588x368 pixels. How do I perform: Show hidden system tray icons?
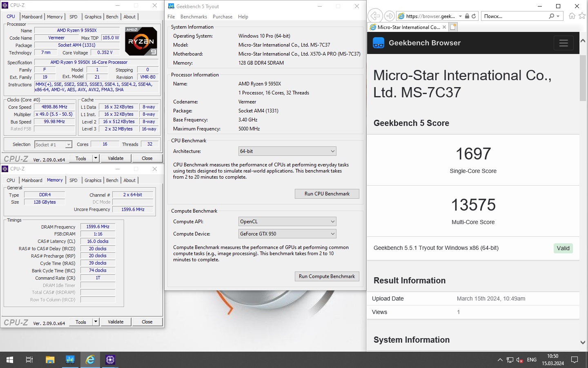pos(500,360)
